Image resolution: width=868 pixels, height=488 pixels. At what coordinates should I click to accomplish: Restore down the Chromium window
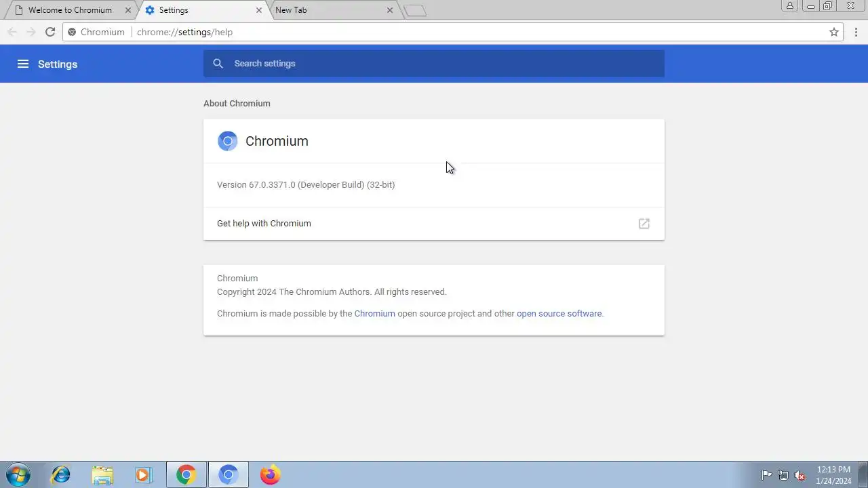[828, 6]
